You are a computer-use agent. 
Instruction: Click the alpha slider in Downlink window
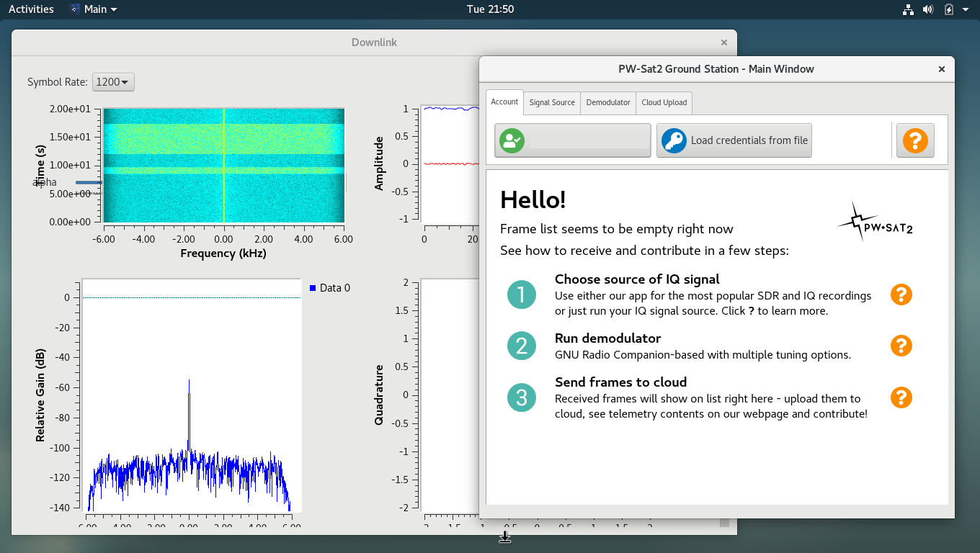tap(89, 183)
